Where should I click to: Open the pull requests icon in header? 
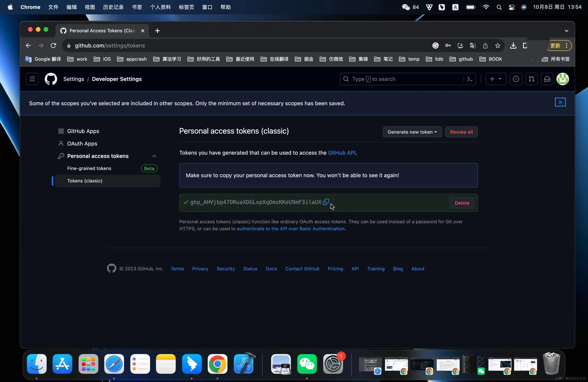pos(531,79)
